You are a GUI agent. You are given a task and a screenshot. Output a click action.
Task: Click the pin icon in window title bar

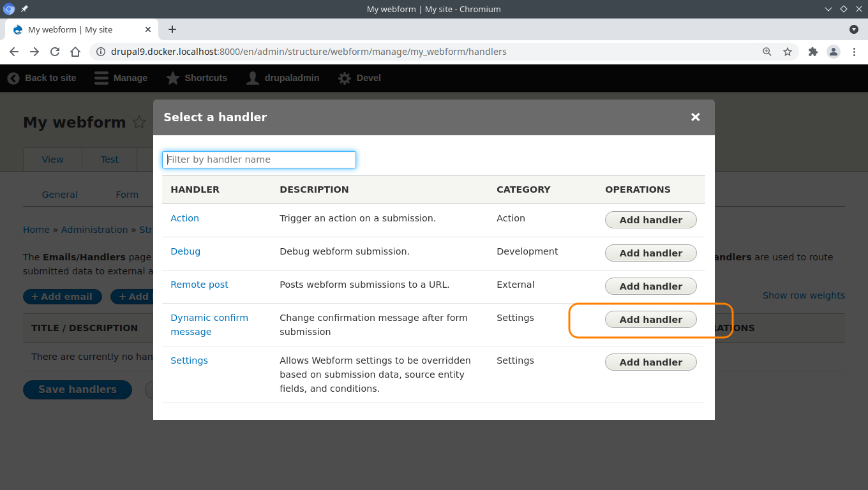point(24,9)
